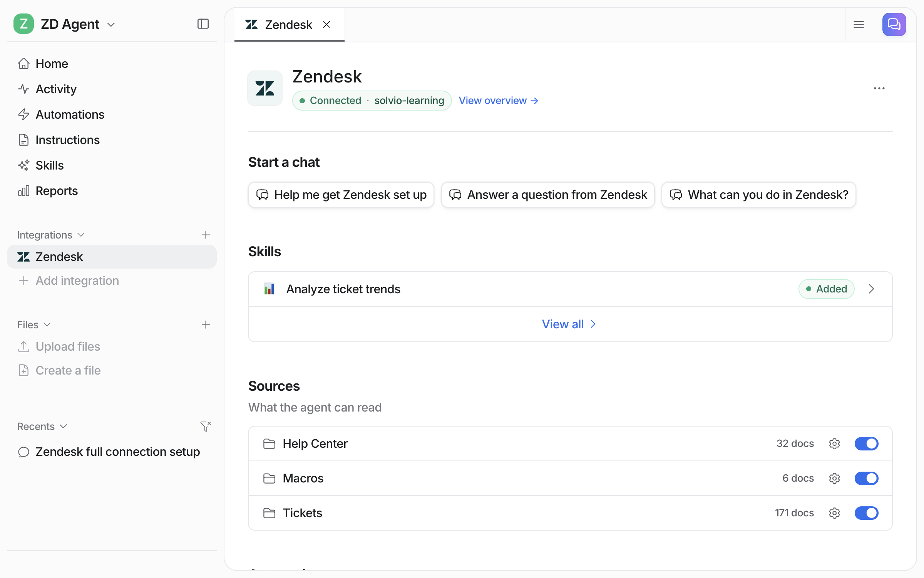Viewport: 924px width, 578px height.
Task: Open Activity in sidebar
Action: point(112,89)
